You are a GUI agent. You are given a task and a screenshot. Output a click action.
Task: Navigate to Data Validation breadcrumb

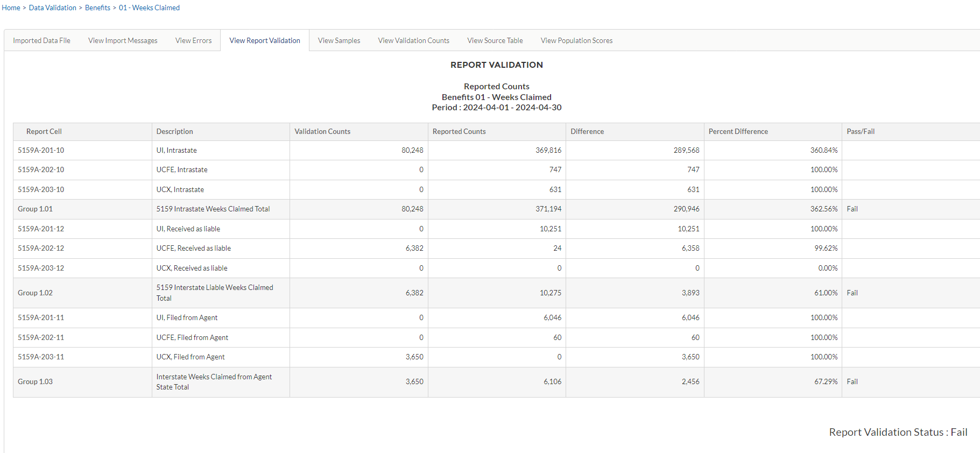point(52,8)
